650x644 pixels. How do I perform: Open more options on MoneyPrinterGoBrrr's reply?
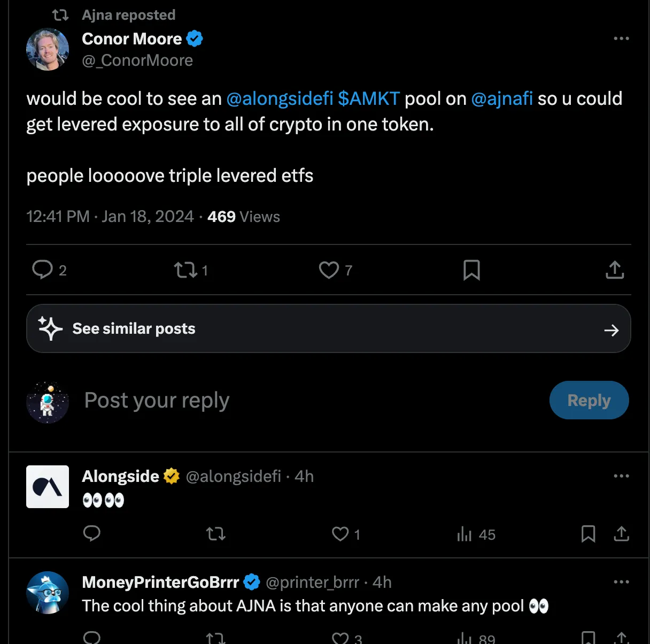point(621,582)
